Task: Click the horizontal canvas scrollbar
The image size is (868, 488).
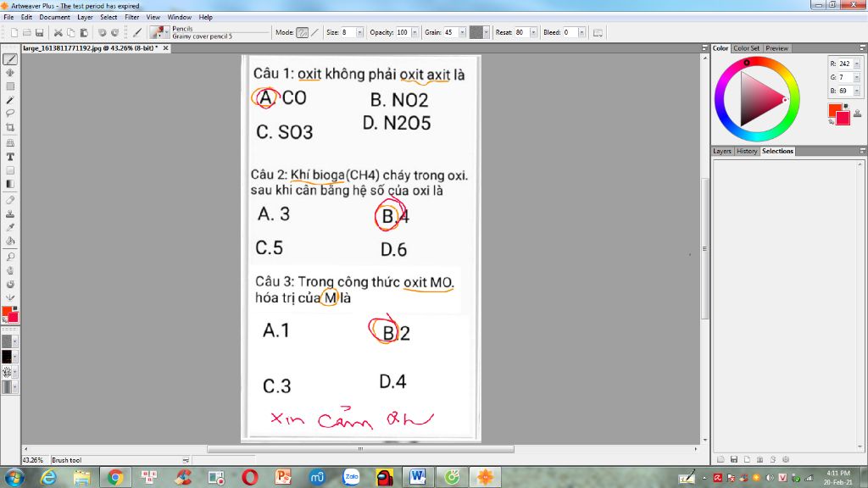Action: pos(360,449)
